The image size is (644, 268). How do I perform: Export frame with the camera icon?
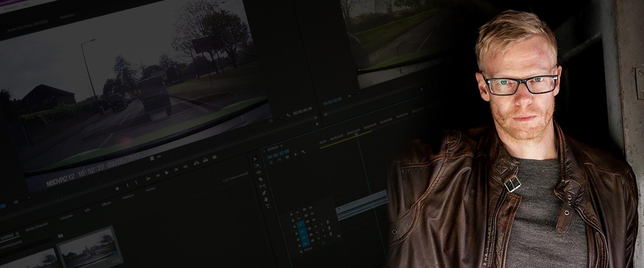(x=214, y=157)
